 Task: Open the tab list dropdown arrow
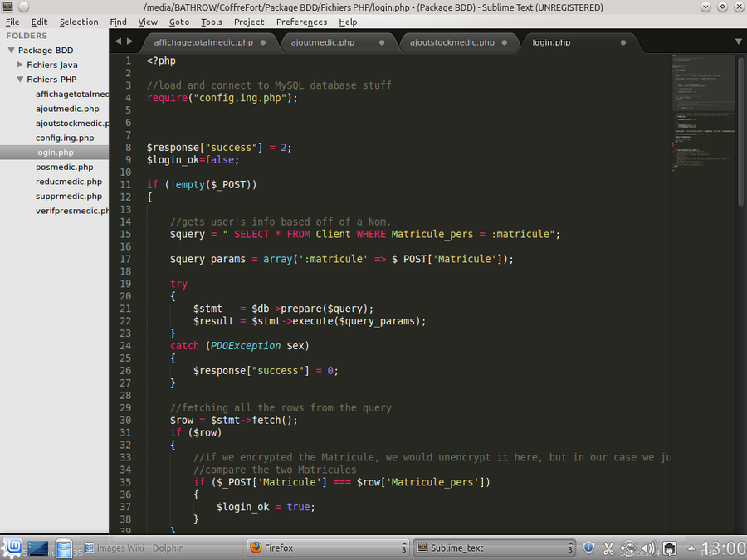click(738, 41)
